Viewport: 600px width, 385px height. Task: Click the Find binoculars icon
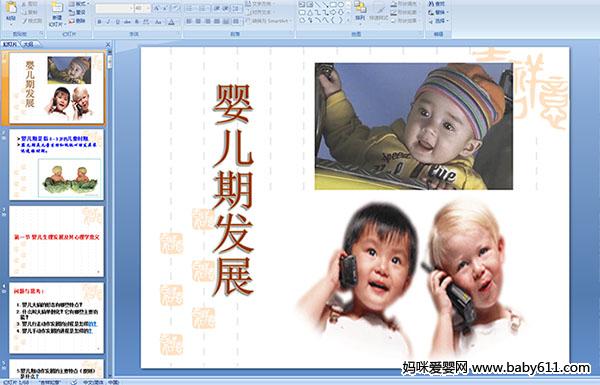click(x=437, y=4)
